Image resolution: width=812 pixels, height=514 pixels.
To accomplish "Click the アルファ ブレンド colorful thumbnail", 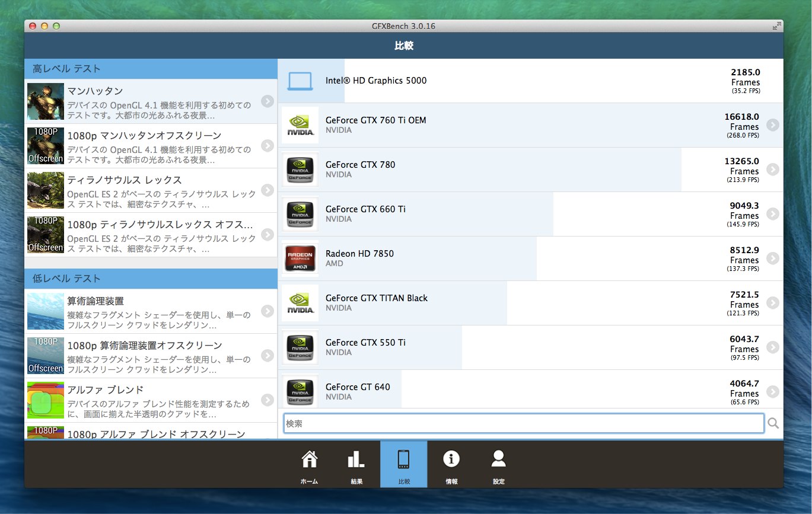I will coord(46,400).
